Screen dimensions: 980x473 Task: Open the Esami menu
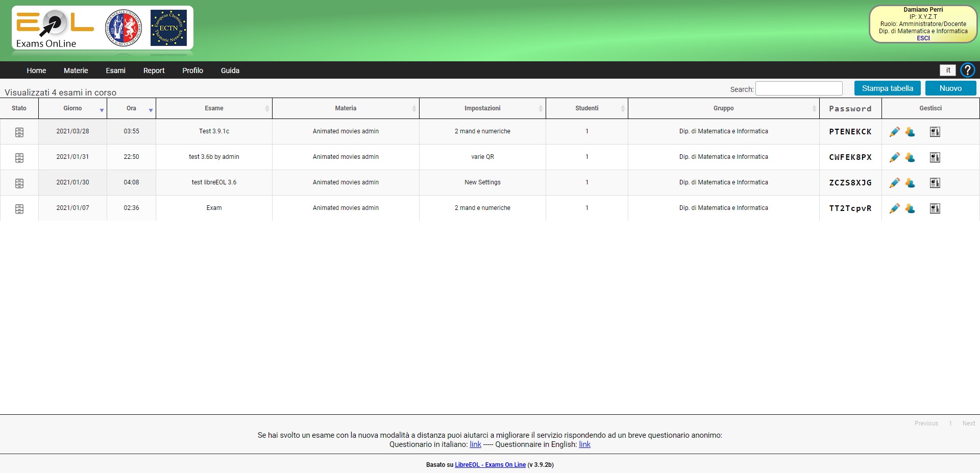click(115, 70)
